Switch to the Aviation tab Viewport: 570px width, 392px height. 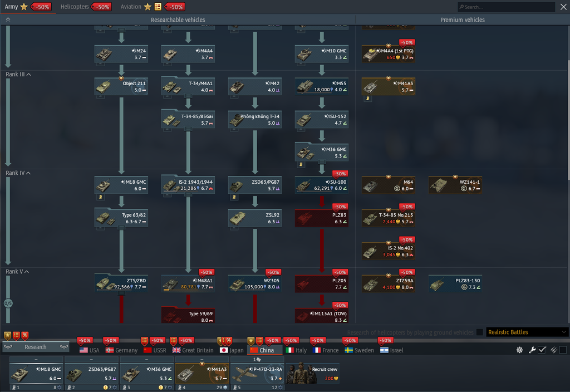click(x=131, y=7)
